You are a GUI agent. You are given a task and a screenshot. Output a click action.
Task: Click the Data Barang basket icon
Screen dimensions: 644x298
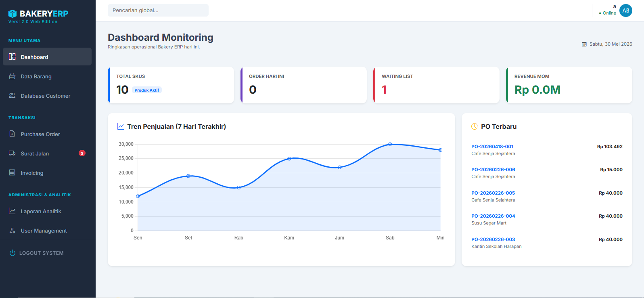point(12,76)
